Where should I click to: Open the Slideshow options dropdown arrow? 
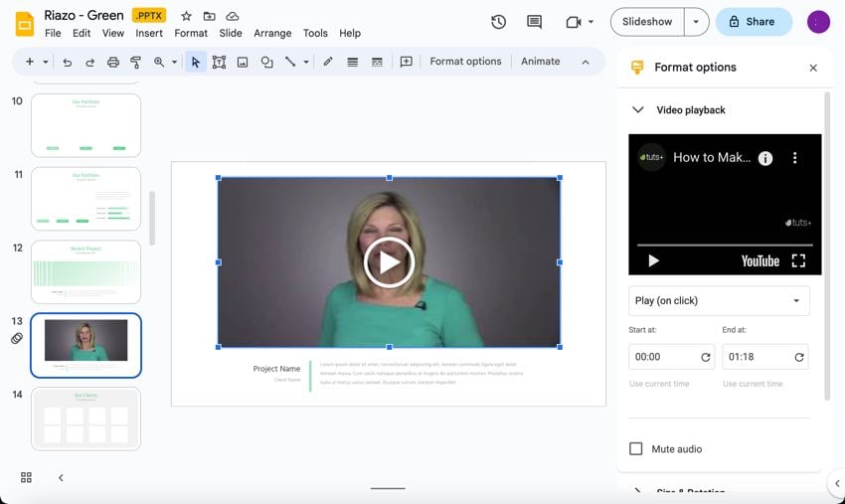[695, 22]
